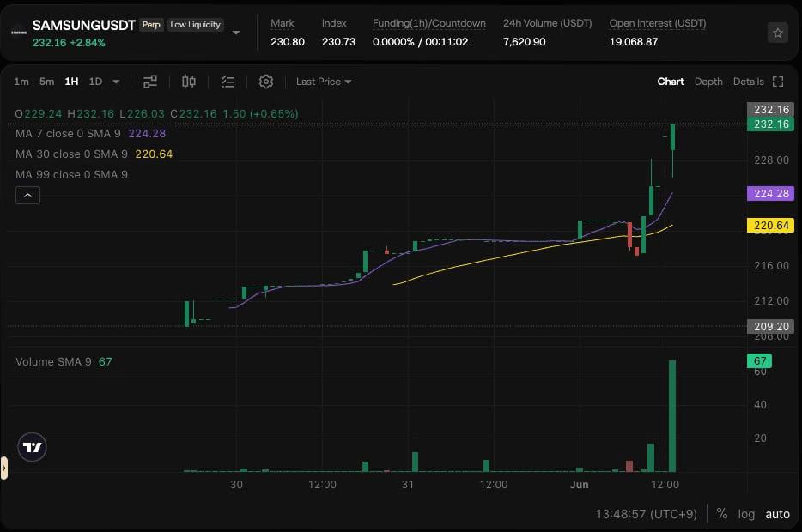Toggle log scale mode
This screenshot has height=532, width=802.
coord(746,514)
